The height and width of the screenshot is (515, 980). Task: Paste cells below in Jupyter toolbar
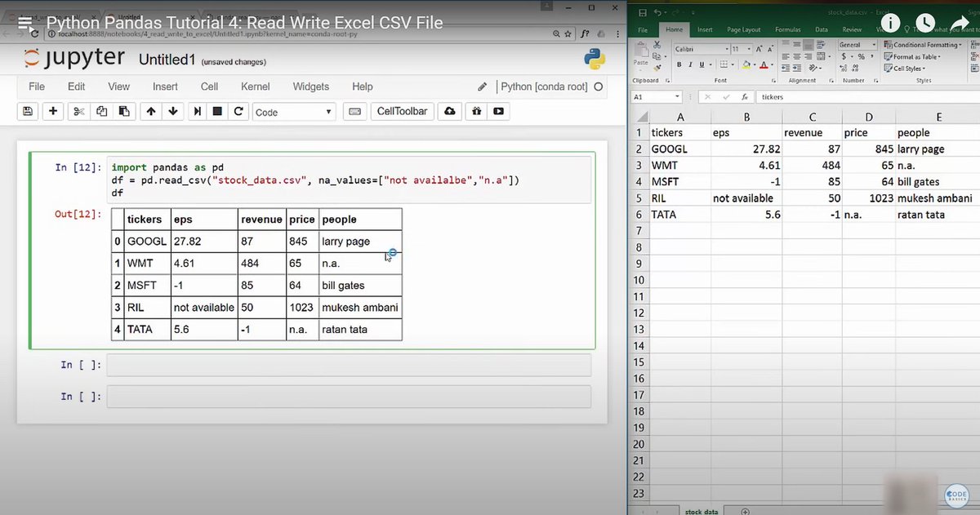click(x=123, y=112)
